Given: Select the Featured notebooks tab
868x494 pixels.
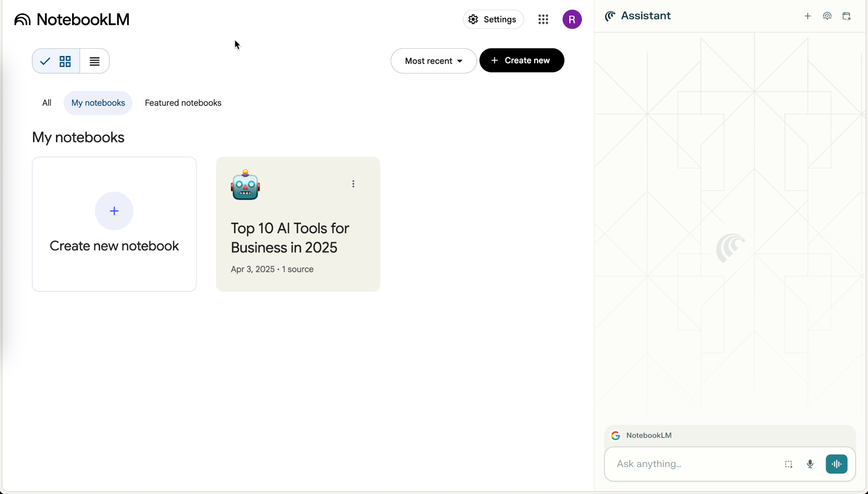Looking at the screenshot, I should 183,103.
